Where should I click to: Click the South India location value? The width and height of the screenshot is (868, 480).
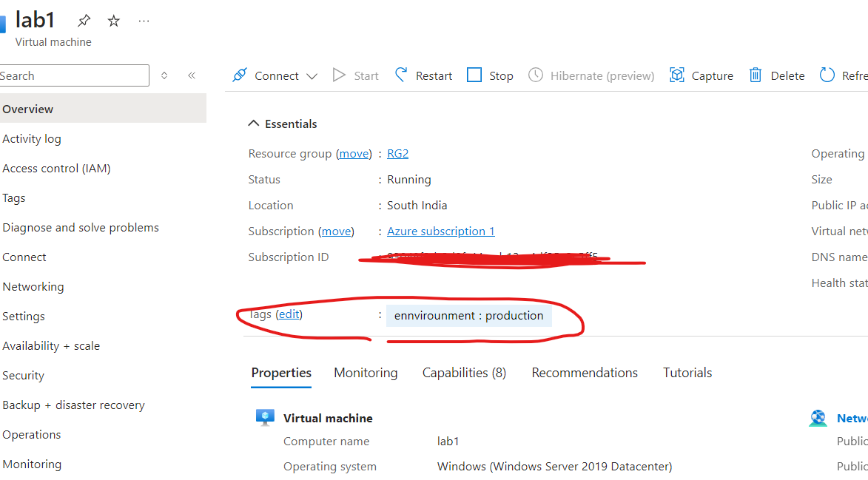point(417,205)
